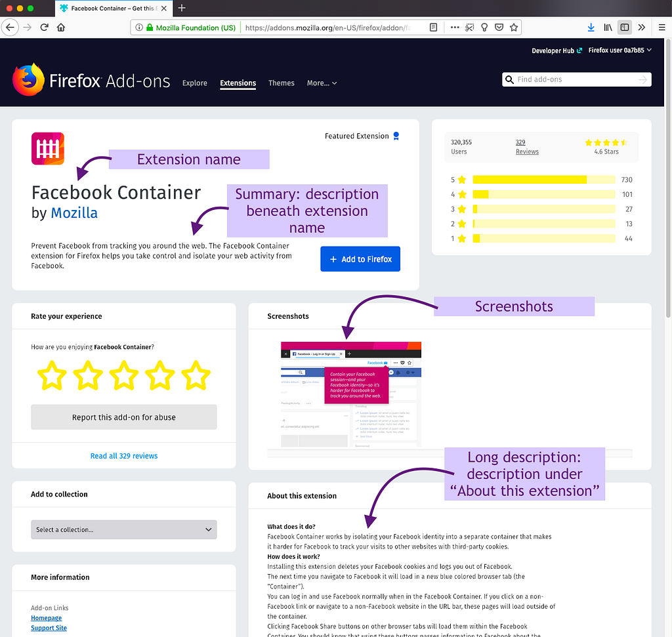Screen dimensions: 672x637
Task: Switch to the Explore section
Action: (x=194, y=83)
